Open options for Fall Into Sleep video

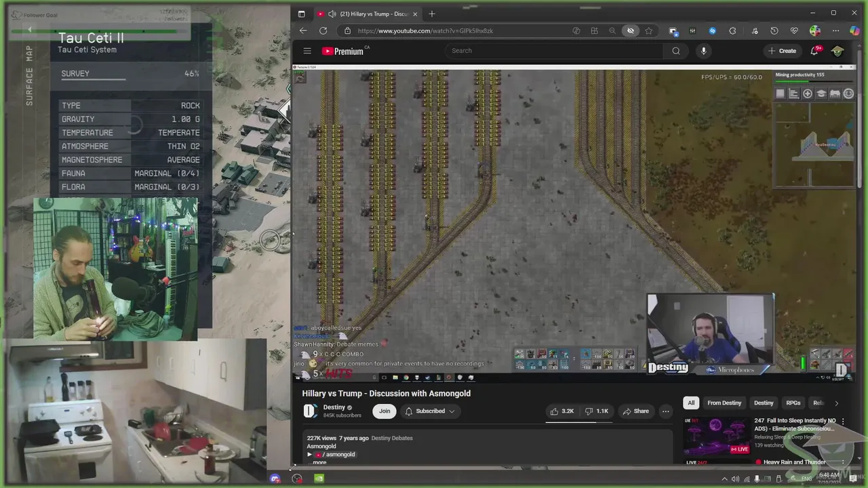coord(843,422)
